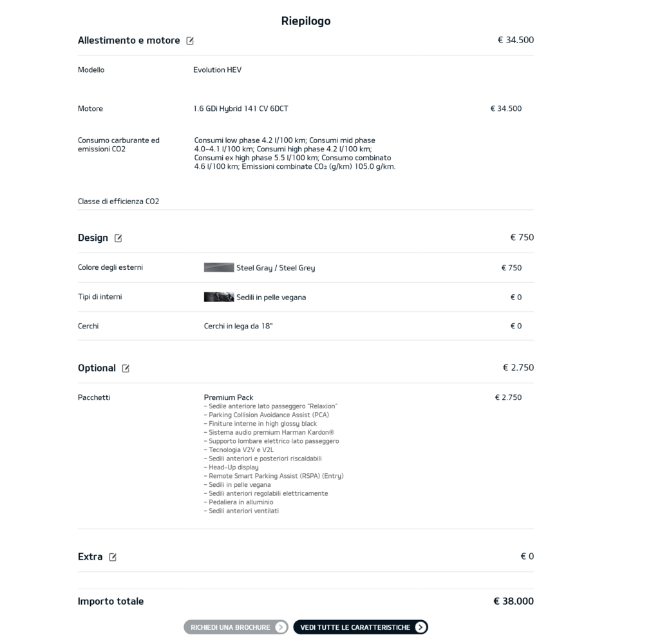The image size is (662, 644).
Task: Open Vedi tutte le caratteristiche
Action: pyautogui.click(x=361, y=627)
